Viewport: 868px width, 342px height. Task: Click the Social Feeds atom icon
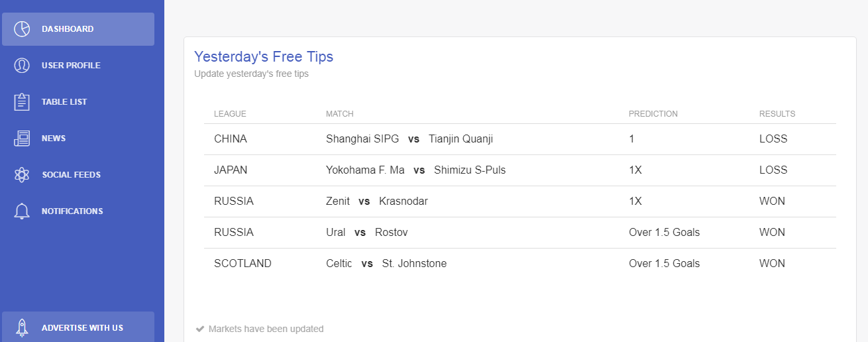(x=22, y=175)
